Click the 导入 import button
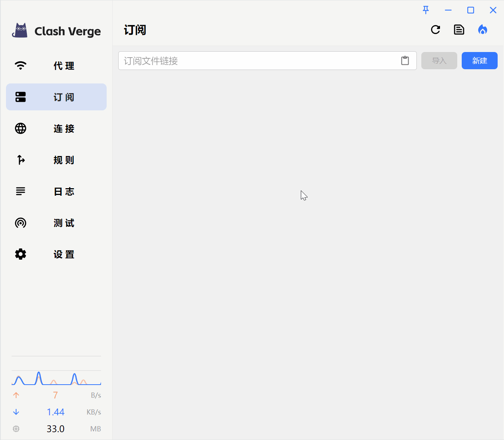This screenshot has width=504, height=440. point(439,61)
